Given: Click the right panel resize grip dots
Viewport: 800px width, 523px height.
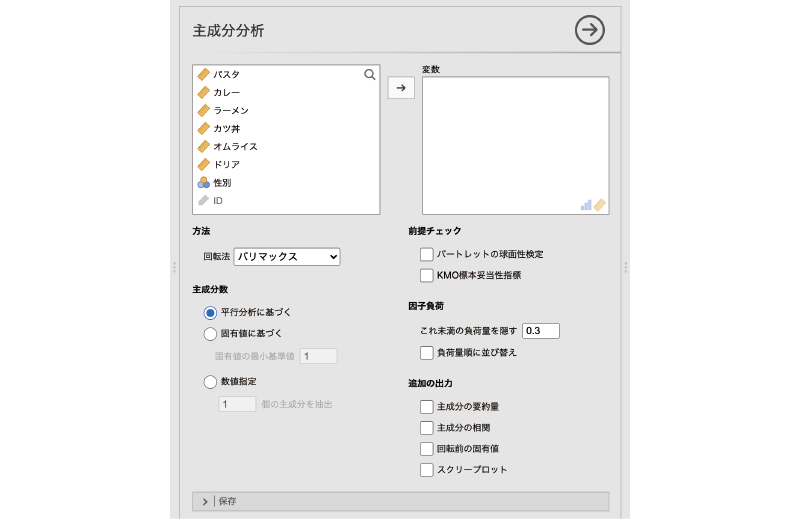Looking at the screenshot, I should (x=626, y=267).
